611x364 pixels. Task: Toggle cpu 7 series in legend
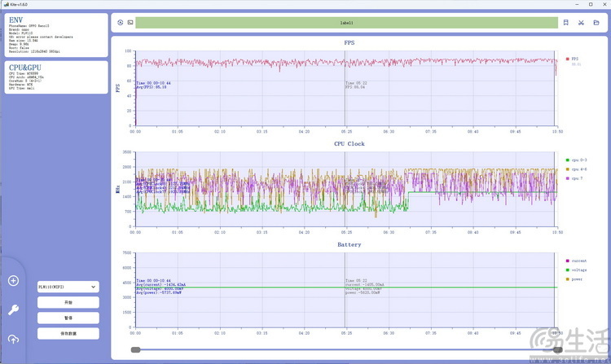click(x=575, y=178)
